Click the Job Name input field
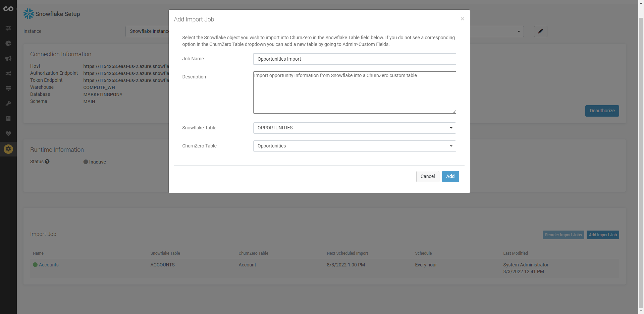The width and height of the screenshot is (644, 314). point(354,59)
